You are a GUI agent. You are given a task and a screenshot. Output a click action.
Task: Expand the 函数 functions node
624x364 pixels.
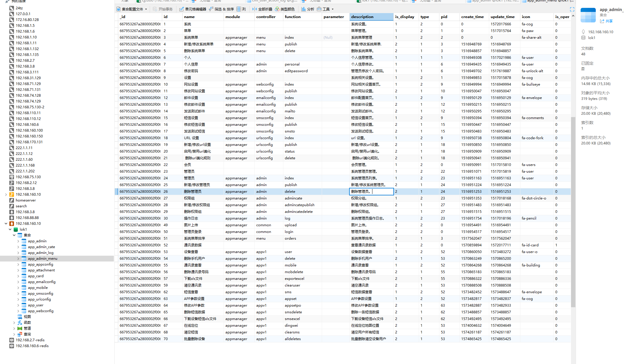pos(14,323)
